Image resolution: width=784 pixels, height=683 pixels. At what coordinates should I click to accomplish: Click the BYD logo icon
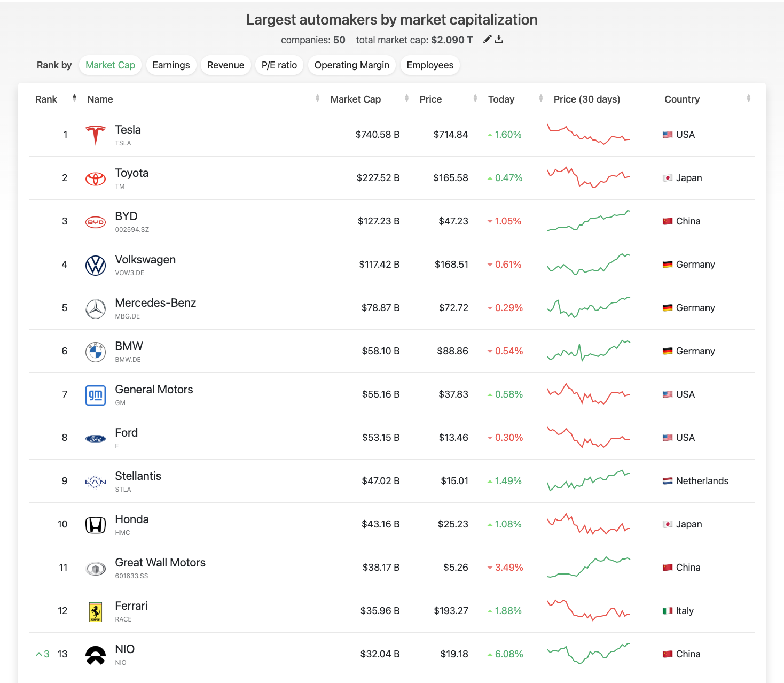point(96,222)
